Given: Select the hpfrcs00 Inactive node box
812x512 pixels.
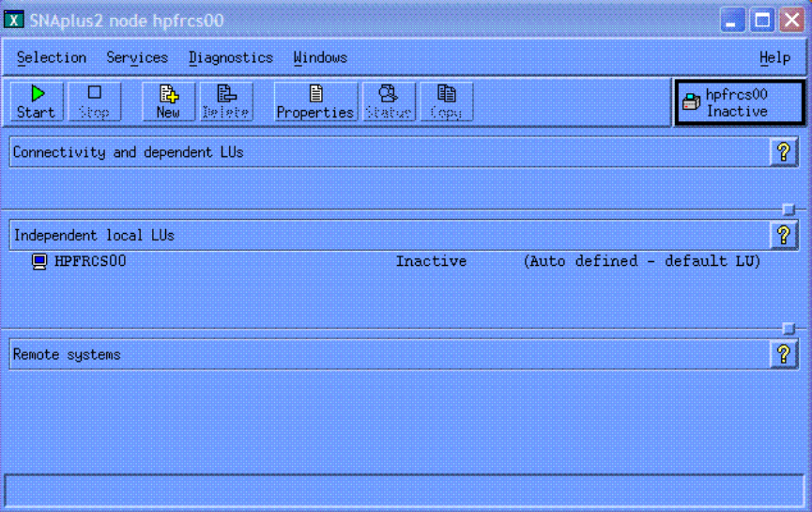Looking at the screenshot, I should (740, 102).
